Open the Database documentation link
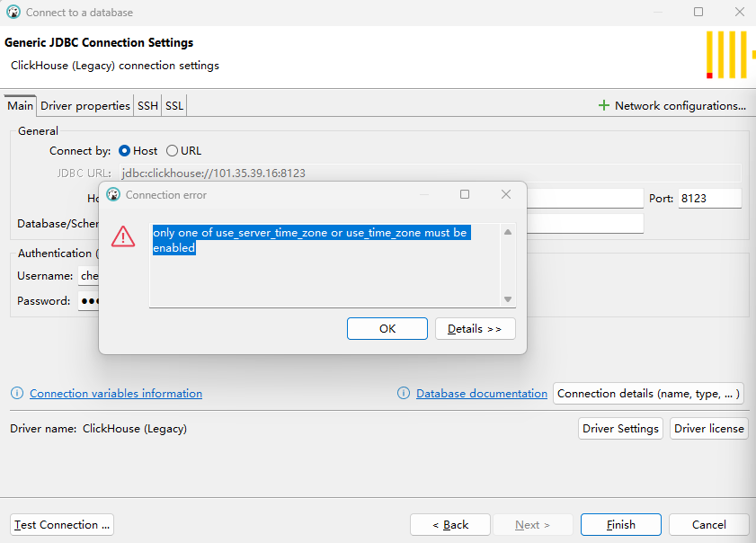The width and height of the screenshot is (756, 543). click(482, 393)
